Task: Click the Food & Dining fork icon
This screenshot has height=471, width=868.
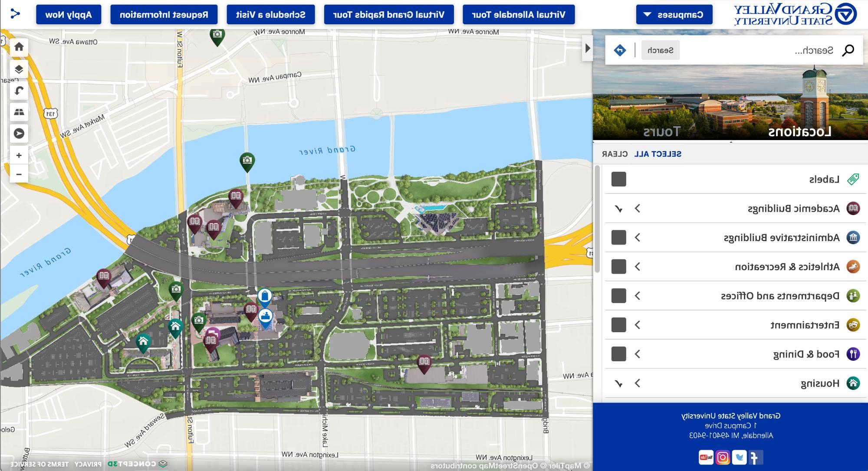Action: click(853, 354)
